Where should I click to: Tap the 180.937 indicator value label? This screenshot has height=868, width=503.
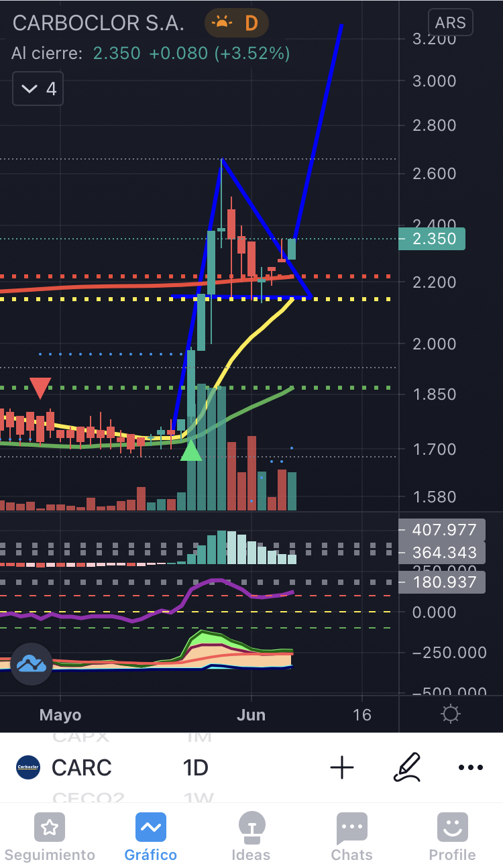pos(441,582)
